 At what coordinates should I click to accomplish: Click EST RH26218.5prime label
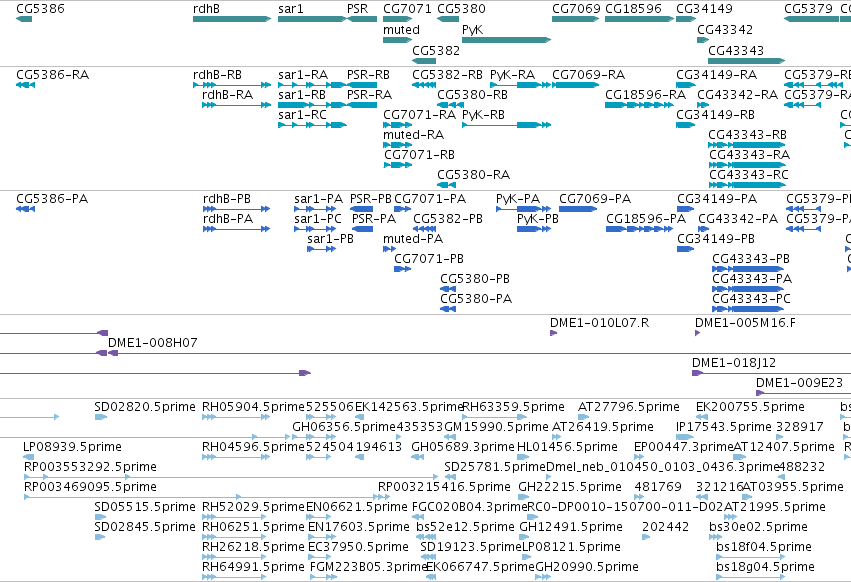(253, 547)
